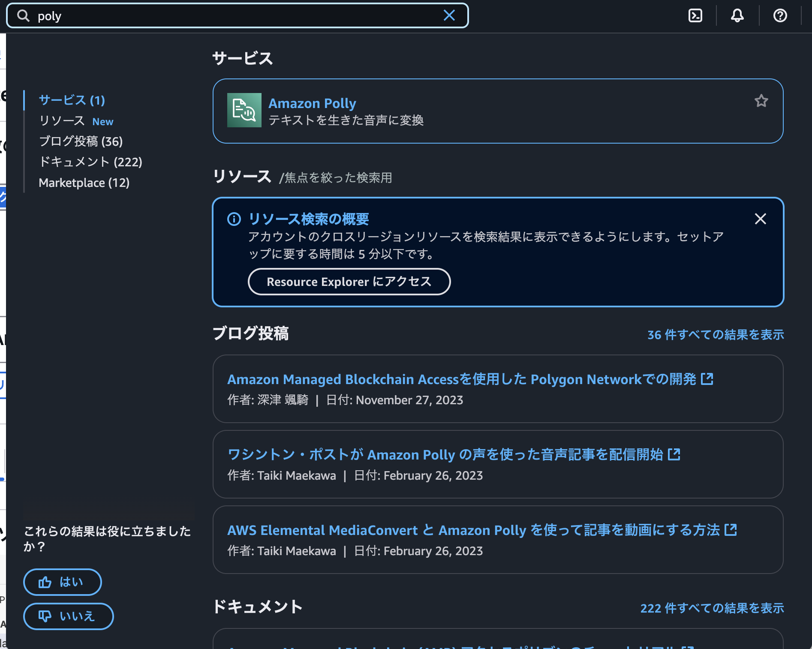Show all 222 documentation results
This screenshot has height=649, width=812.
coord(712,607)
